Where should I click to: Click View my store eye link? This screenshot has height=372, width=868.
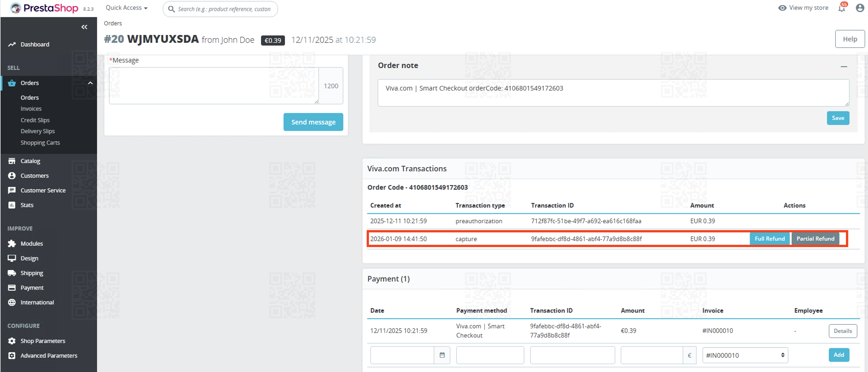803,8
